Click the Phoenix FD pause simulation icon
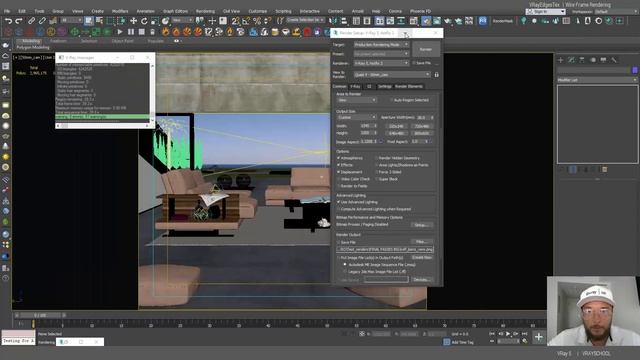Screen dimensions: 640x360 (131, 32)
